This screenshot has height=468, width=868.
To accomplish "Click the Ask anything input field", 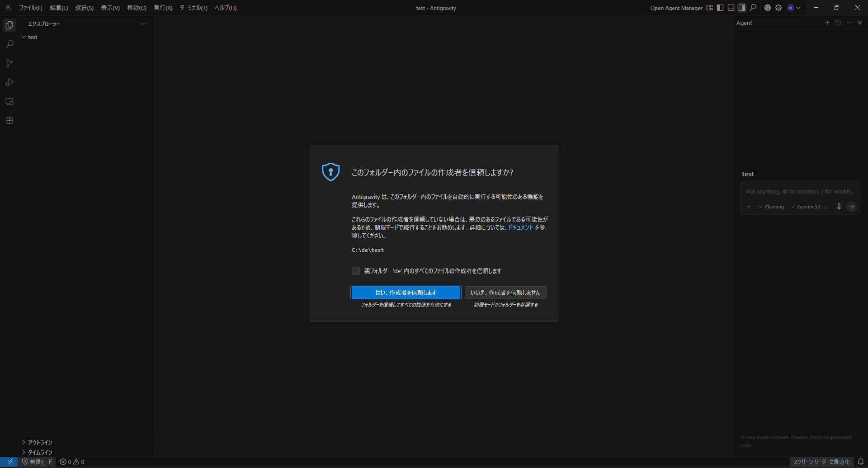I will tap(799, 192).
